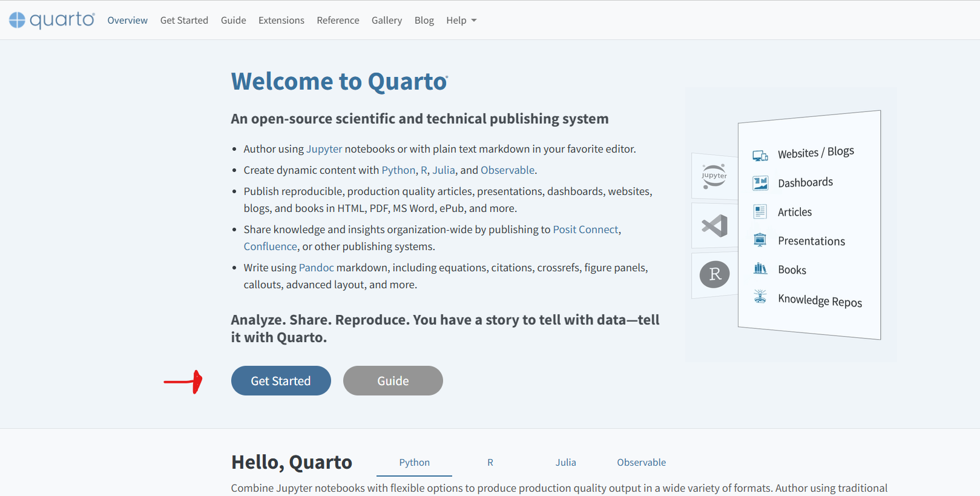Click the Jupyter logo tile
The height and width of the screenshot is (496, 980).
point(714,176)
